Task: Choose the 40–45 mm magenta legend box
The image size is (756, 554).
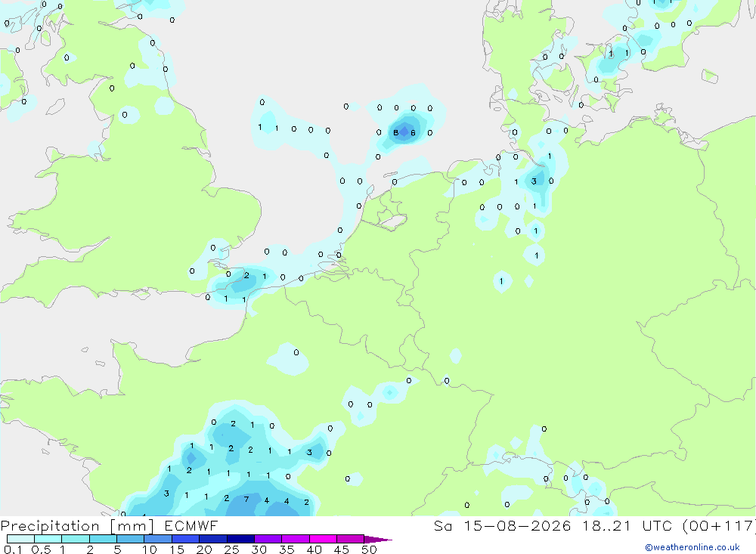Action: 323,539
